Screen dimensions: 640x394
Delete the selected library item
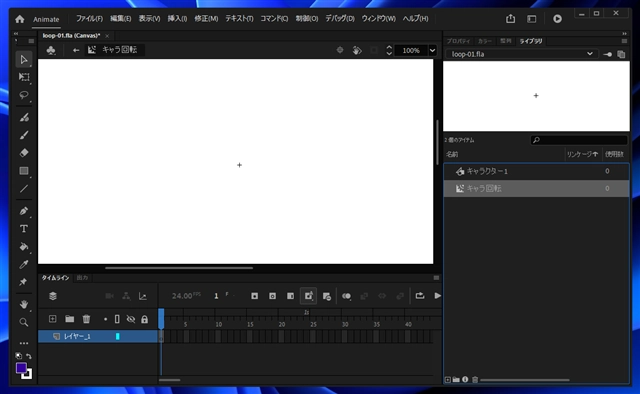pyautogui.click(x=475, y=380)
